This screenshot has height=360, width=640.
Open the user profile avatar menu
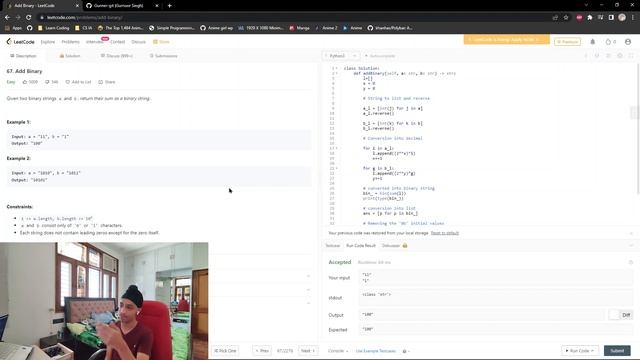pyautogui.click(x=628, y=42)
